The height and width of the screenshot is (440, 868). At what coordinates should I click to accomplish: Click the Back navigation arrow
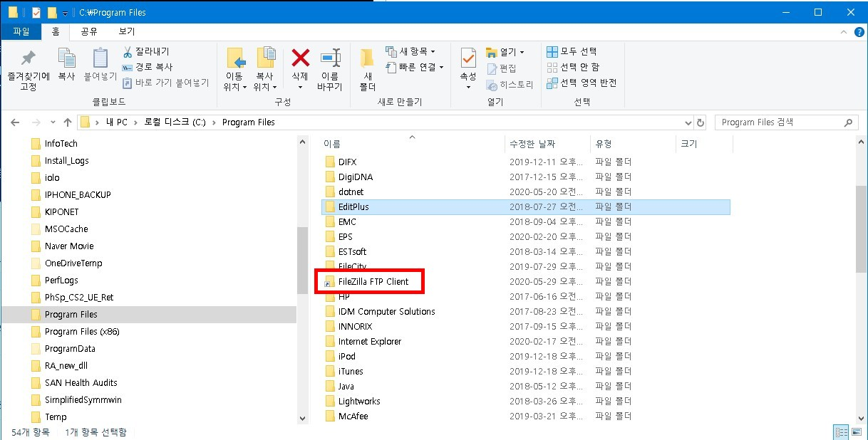click(x=16, y=122)
